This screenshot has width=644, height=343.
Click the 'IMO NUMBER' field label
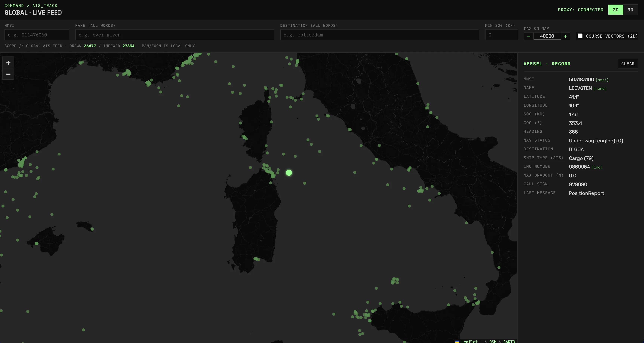(537, 167)
